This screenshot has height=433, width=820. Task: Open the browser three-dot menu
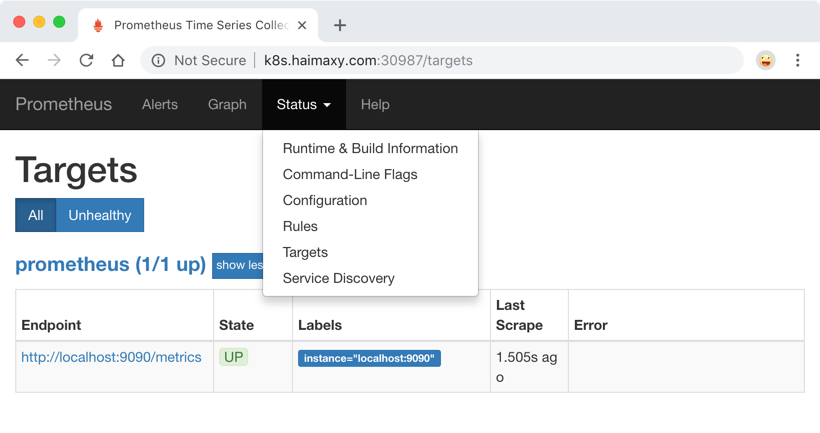pos(798,60)
